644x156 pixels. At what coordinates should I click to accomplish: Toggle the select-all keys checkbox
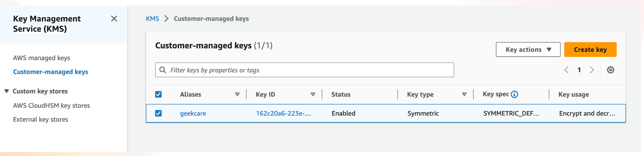(x=158, y=94)
